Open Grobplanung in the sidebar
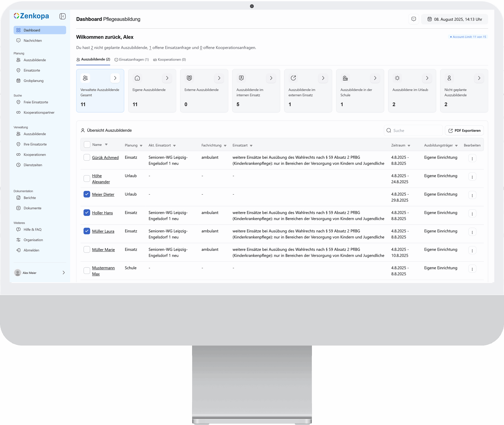 point(33,81)
